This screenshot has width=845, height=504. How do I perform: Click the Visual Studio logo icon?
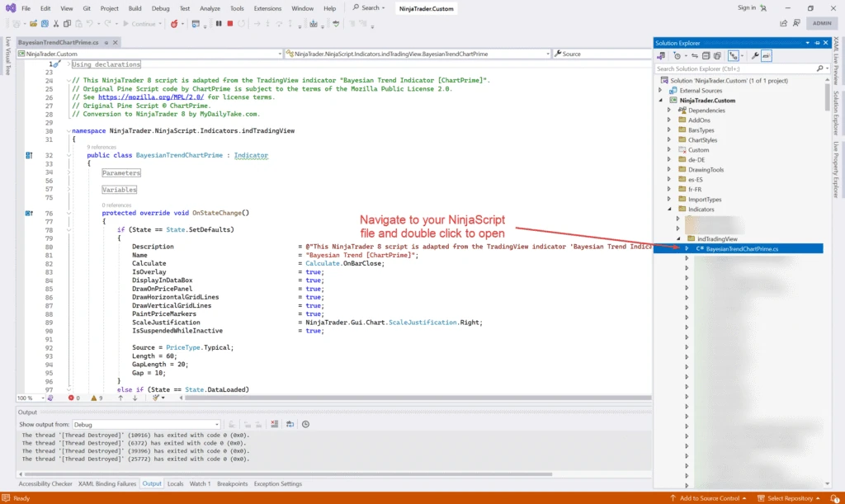[10, 8]
